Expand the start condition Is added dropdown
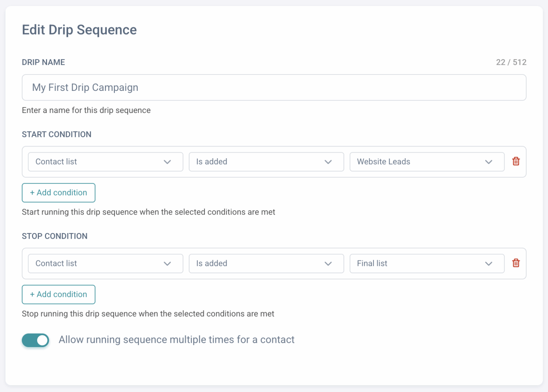This screenshot has height=392, width=548. [266, 162]
